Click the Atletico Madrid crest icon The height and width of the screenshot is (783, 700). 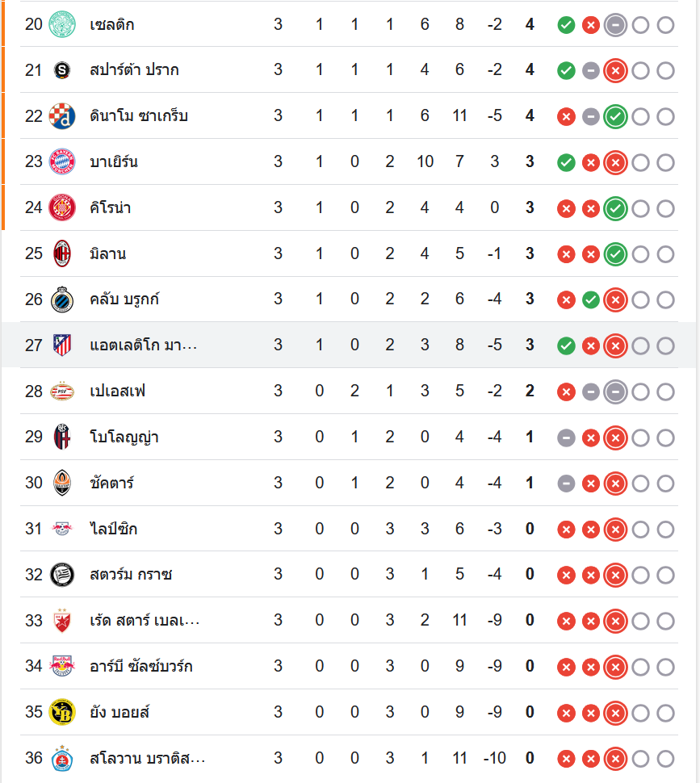click(61, 345)
